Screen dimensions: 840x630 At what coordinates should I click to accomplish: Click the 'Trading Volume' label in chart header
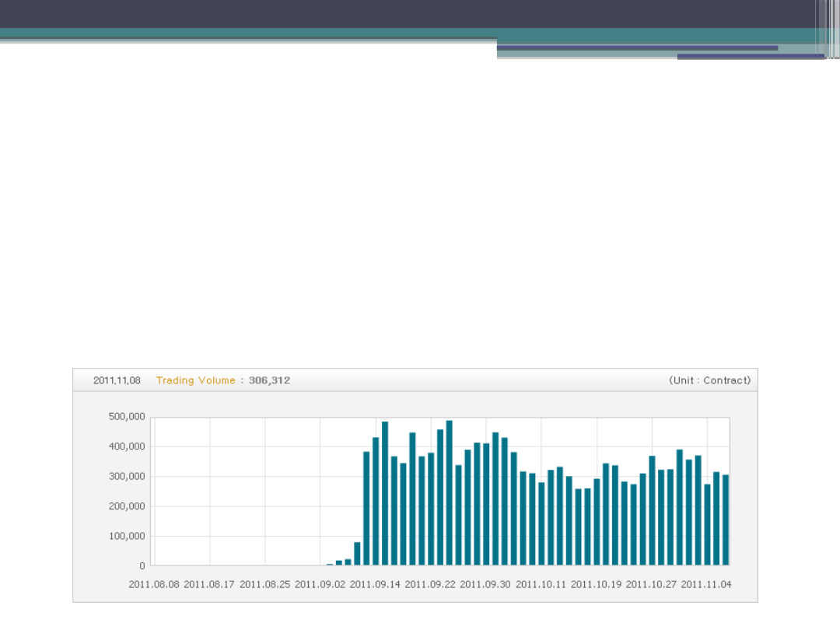[195, 380]
